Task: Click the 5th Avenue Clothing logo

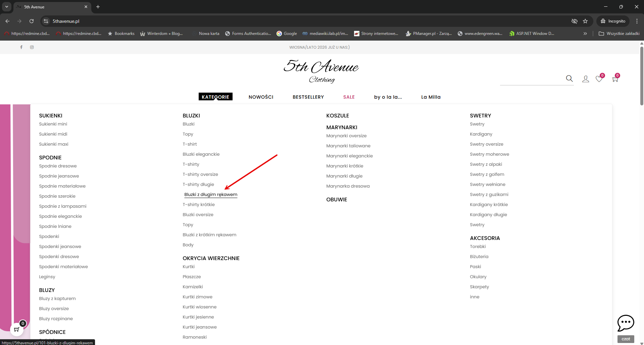Action: click(321, 71)
